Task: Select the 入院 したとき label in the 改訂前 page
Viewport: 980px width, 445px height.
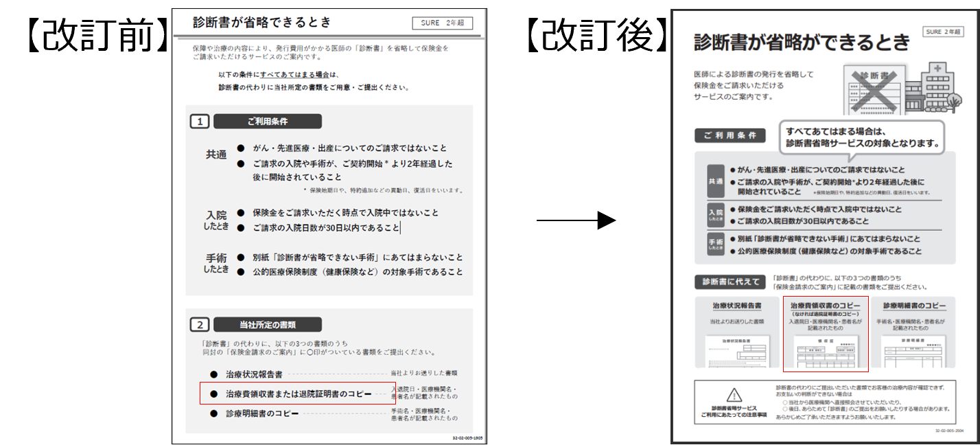Action: pos(216,220)
